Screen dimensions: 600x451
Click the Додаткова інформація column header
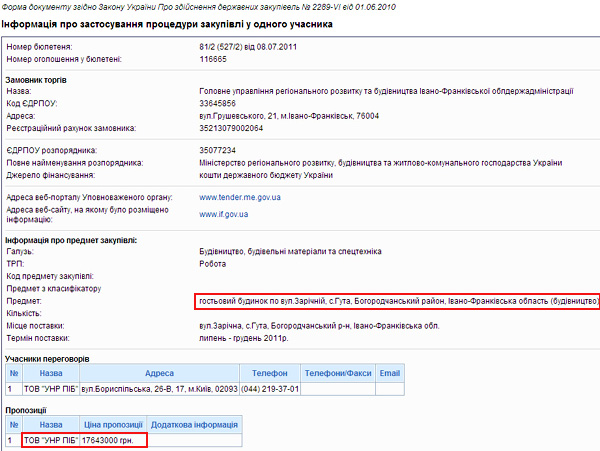[x=196, y=424]
